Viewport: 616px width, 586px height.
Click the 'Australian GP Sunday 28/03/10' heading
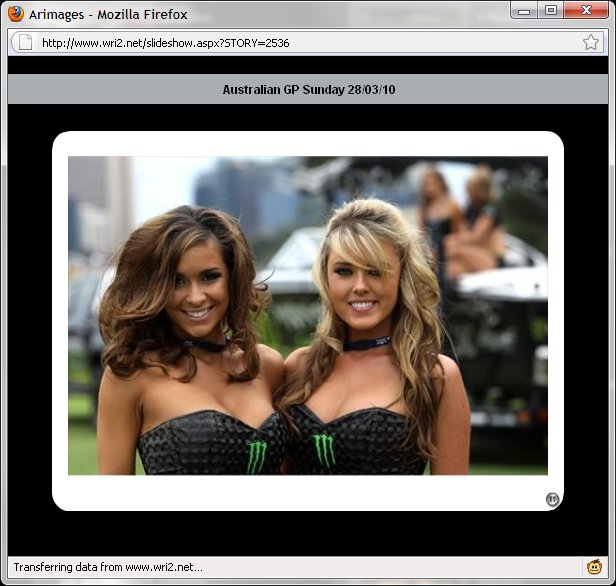click(x=309, y=90)
